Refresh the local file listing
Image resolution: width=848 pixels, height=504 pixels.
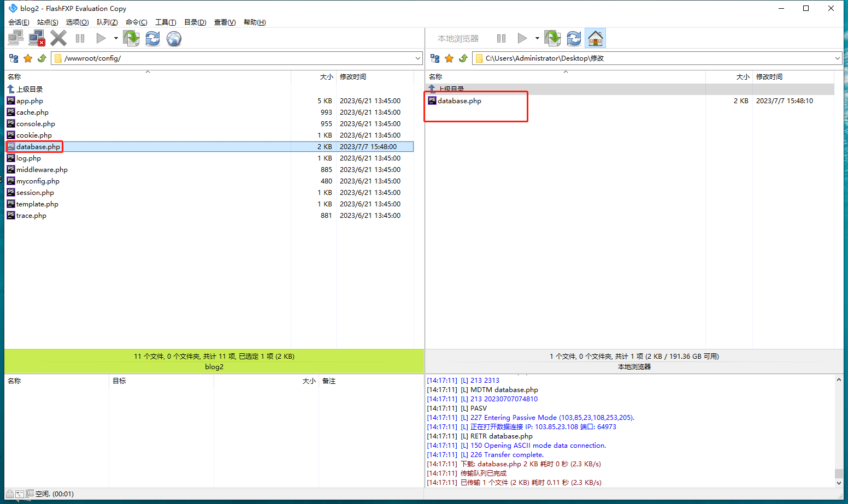574,38
